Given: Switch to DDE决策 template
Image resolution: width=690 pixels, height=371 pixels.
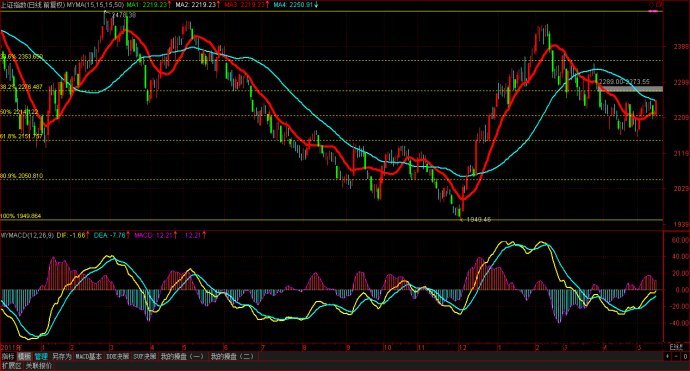Looking at the screenshot, I should [117, 356].
